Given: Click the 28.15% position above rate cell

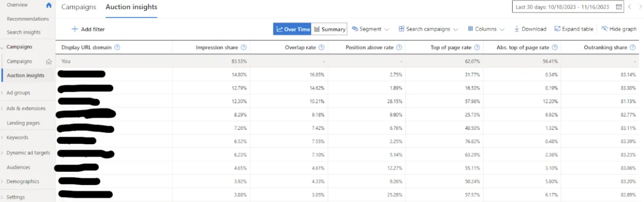Looking at the screenshot, I should click(x=395, y=101).
